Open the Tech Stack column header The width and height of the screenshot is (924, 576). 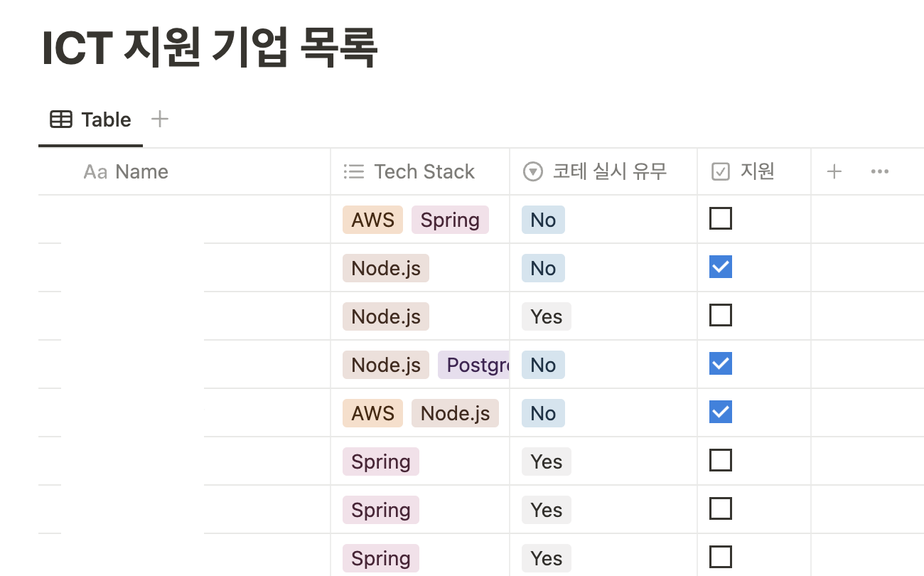click(x=420, y=171)
